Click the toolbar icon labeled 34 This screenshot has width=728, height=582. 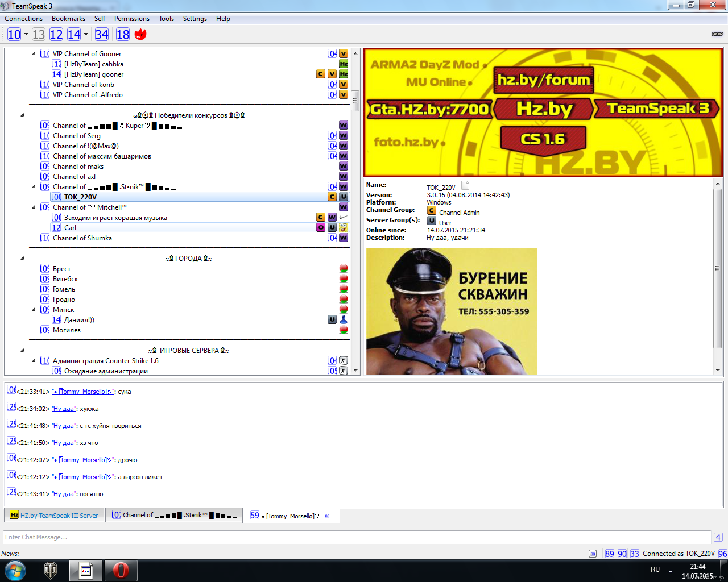pos(102,35)
